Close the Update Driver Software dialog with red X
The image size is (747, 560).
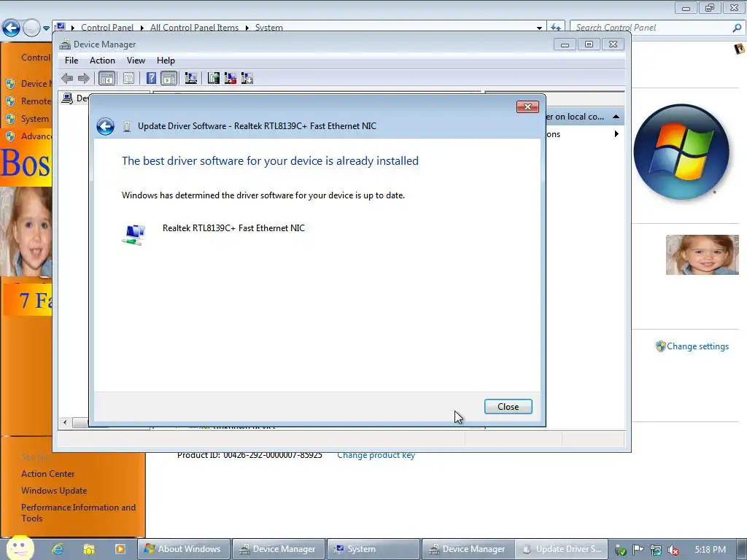click(527, 106)
